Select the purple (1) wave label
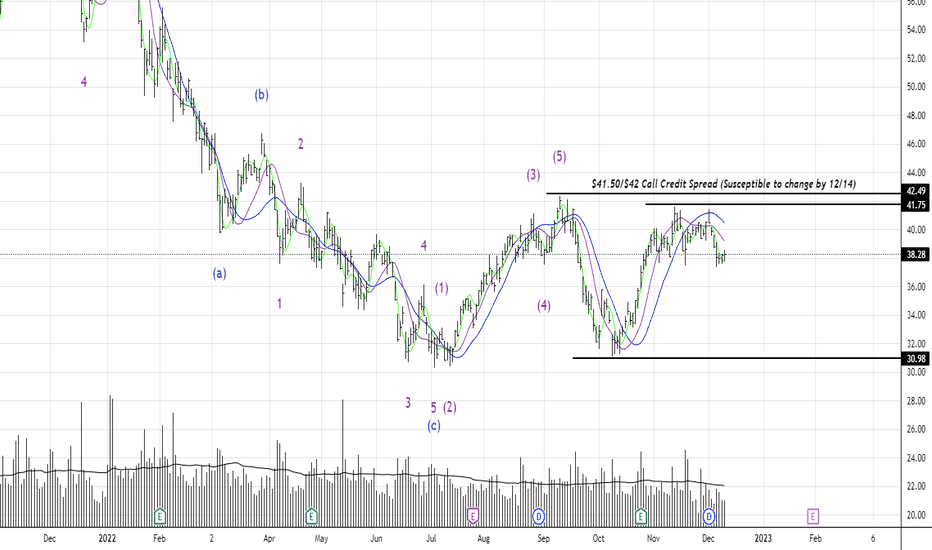932x550 pixels. point(441,288)
